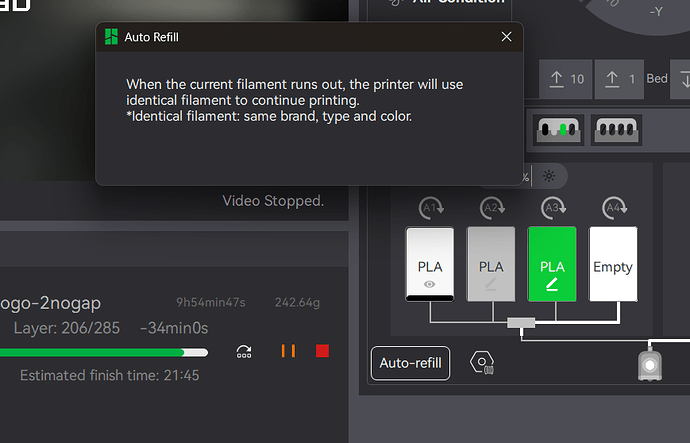Refresh A1 slot with circular arrow
The image size is (690, 443).
tap(431, 208)
